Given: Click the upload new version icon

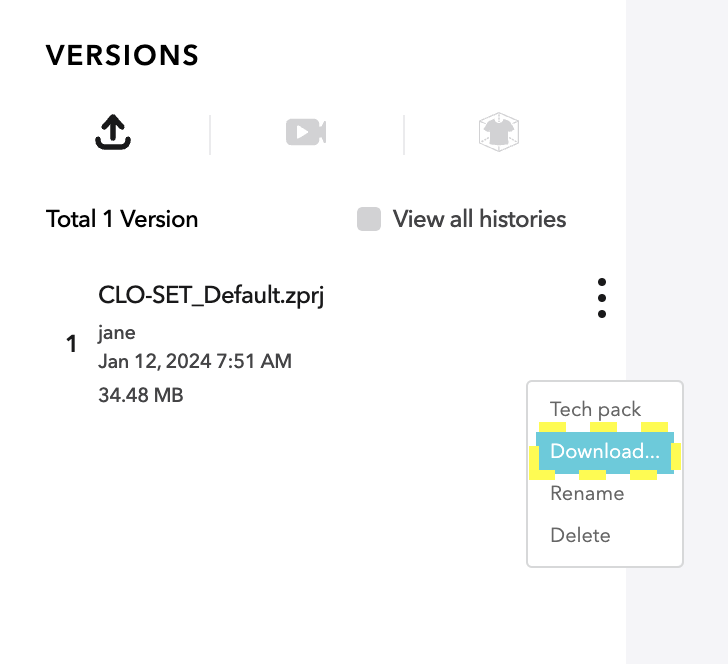Looking at the screenshot, I should pyautogui.click(x=113, y=132).
